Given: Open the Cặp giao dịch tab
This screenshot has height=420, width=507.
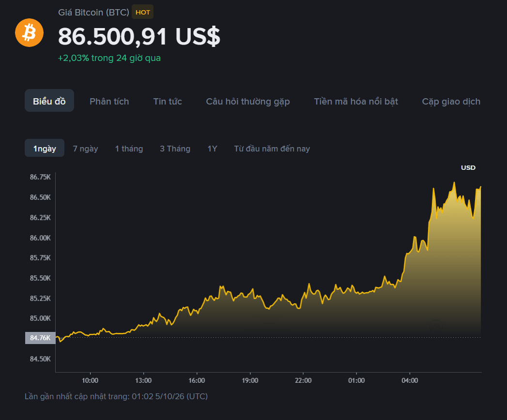Looking at the screenshot, I should point(451,102).
